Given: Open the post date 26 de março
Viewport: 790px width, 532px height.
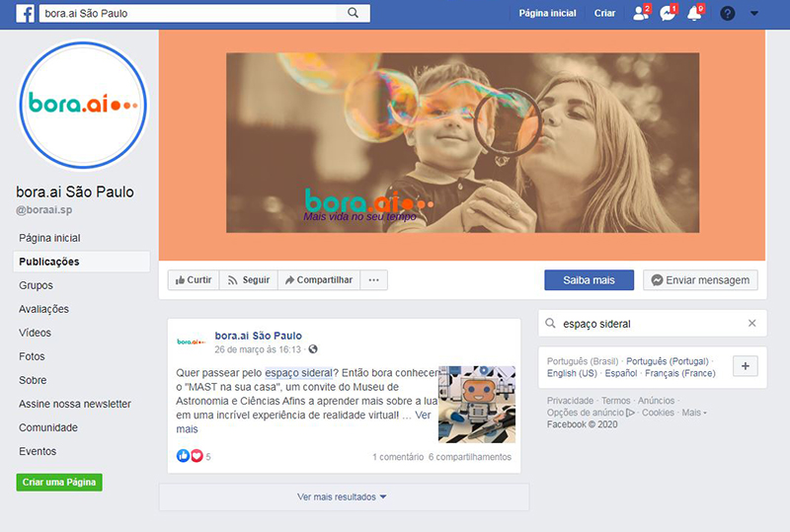Looking at the screenshot, I should 258,349.
